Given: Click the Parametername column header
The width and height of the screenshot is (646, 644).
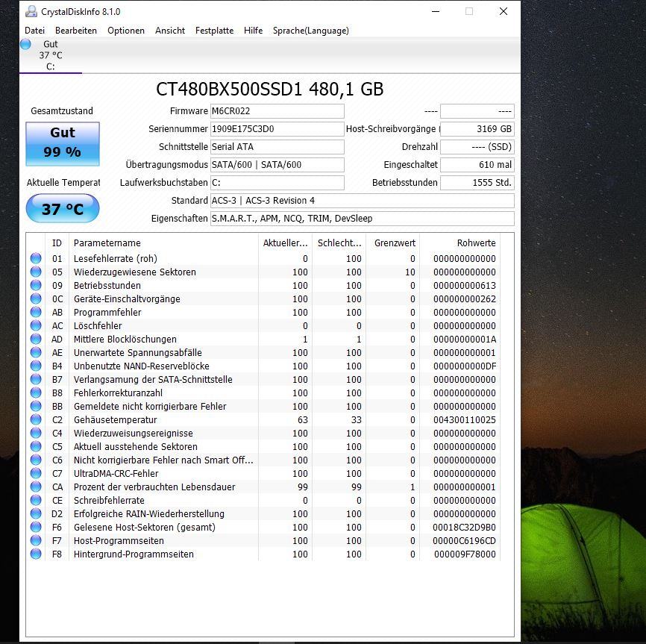Looking at the screenshot, I should [x=163, y=243].
